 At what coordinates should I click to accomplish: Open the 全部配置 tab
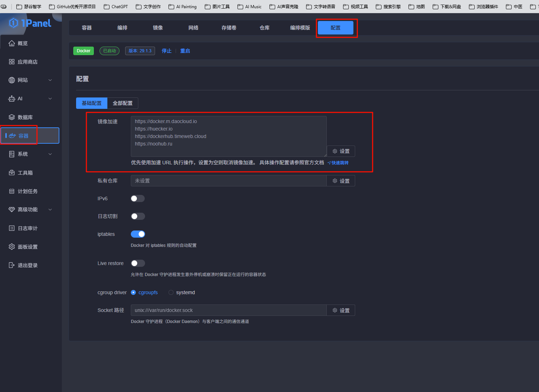click(123, 103)
